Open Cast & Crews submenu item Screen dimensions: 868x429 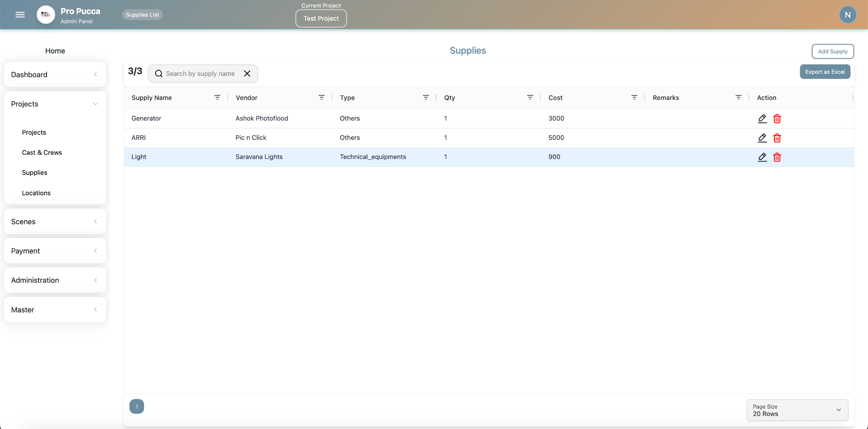click(42, 153)
